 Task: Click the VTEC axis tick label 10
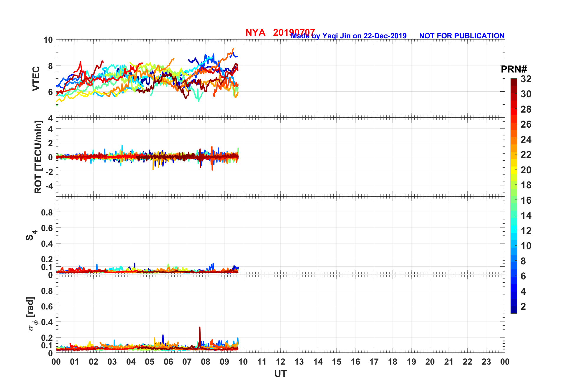pos(48,40)
